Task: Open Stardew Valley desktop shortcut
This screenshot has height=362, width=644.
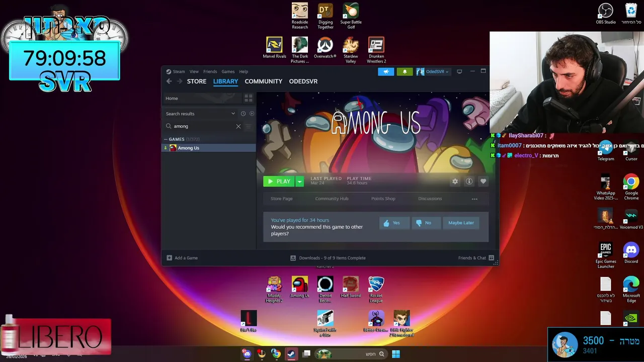Action: point(351,50)
